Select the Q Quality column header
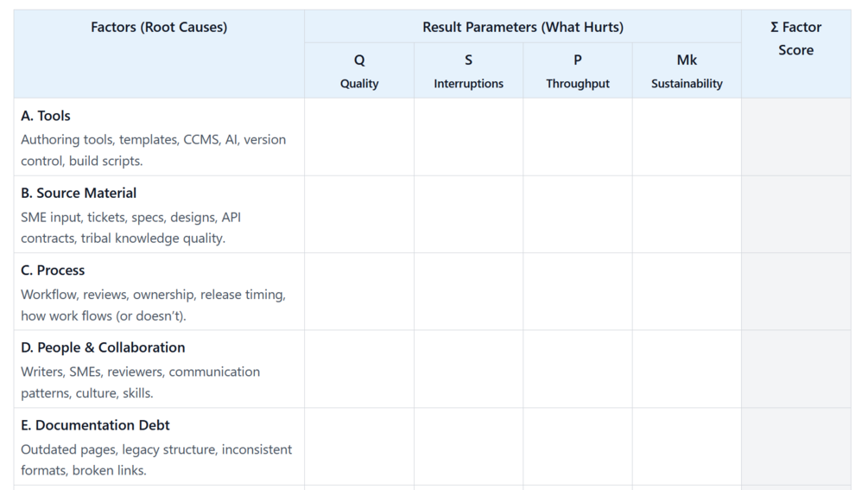 359,71
